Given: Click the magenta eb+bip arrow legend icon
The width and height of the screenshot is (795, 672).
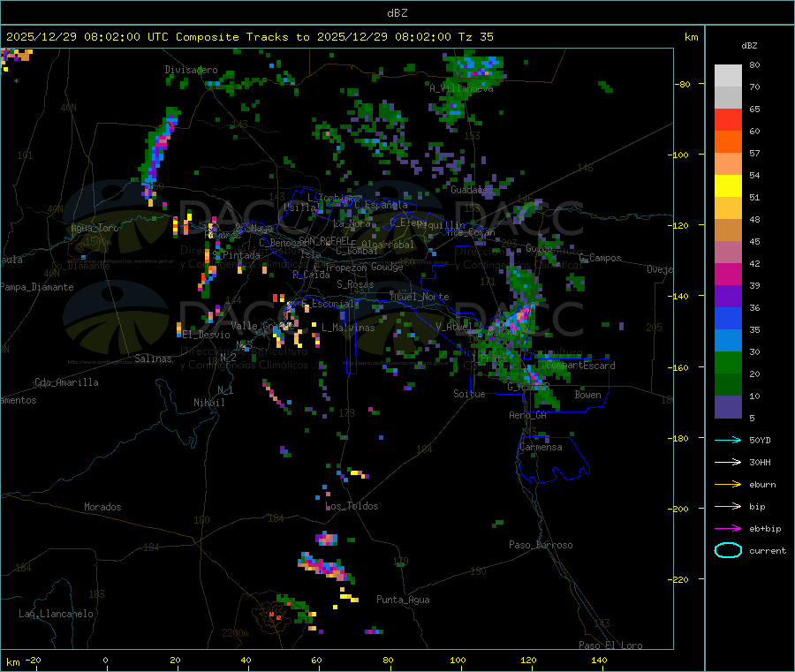Looking at the screenshot, I should click(x=728, y=528).
